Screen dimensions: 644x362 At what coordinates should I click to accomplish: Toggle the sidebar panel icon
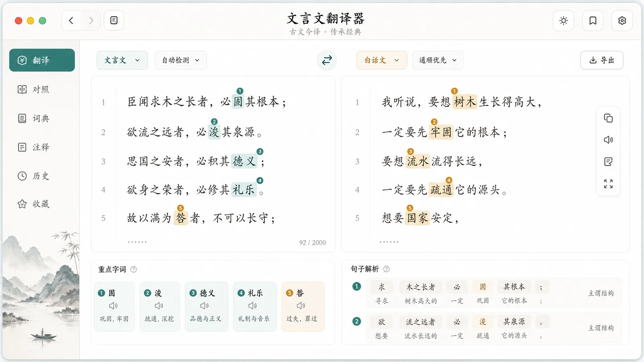pyautogui.click(x=114, y=21)
